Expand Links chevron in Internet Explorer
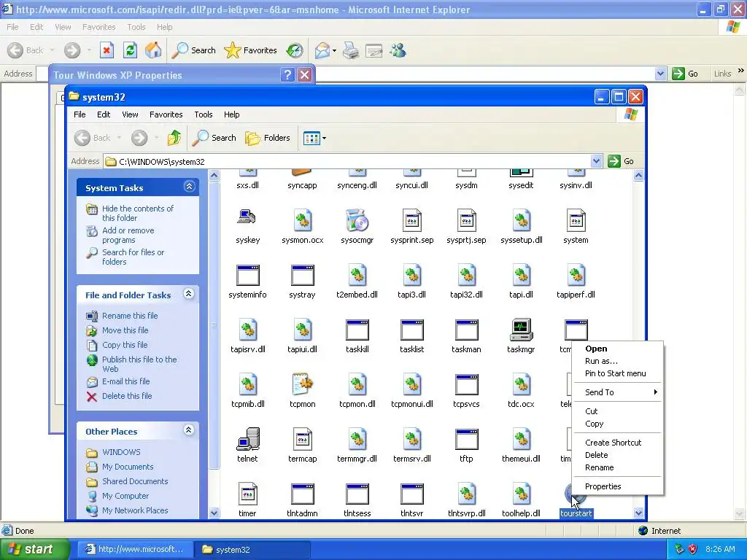Image resolution: width=747 pixels, height=560 pixels. pos(741,71)
